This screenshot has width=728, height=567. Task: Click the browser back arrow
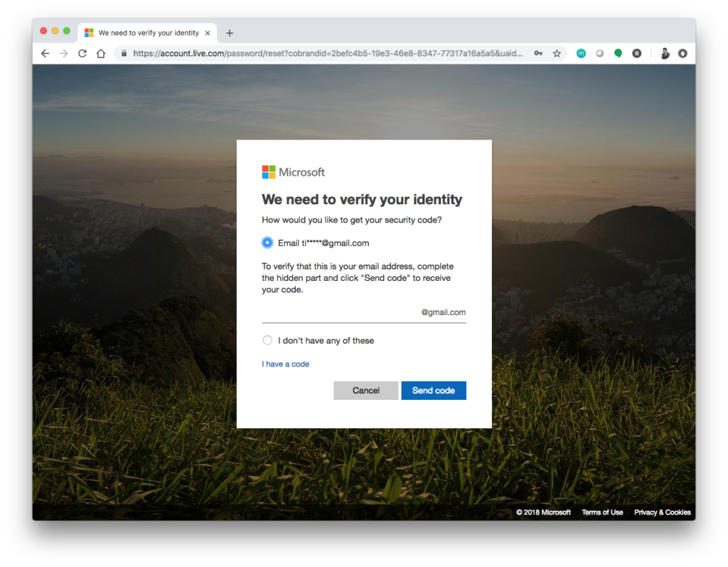pos(45,53)
